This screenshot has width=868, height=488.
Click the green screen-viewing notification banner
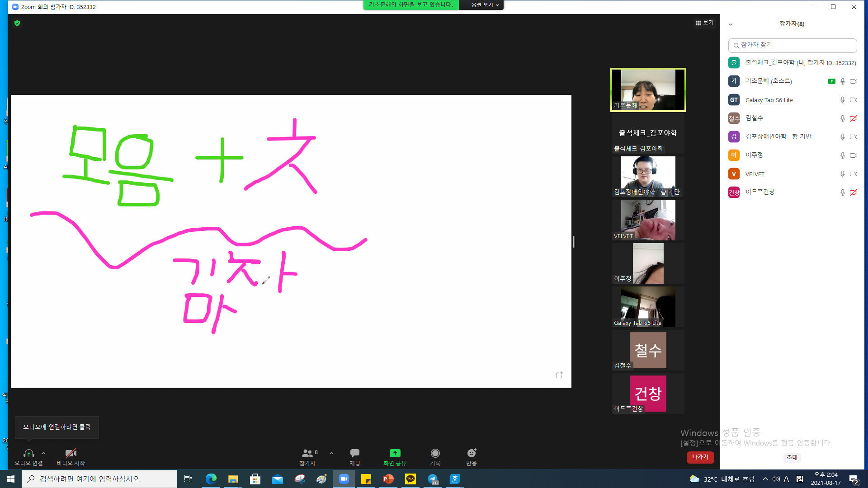(x=411, y=5)
